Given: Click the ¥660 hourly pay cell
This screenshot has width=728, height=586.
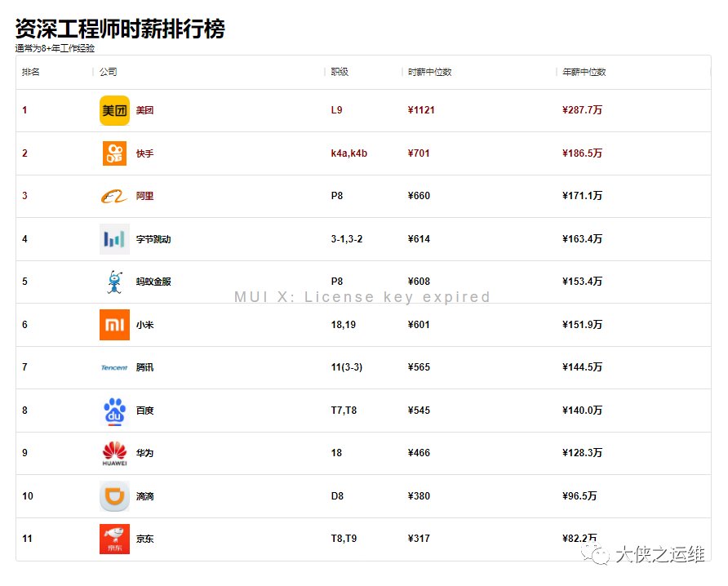Looking at the screenshot, I should click(x=419, y=196).
